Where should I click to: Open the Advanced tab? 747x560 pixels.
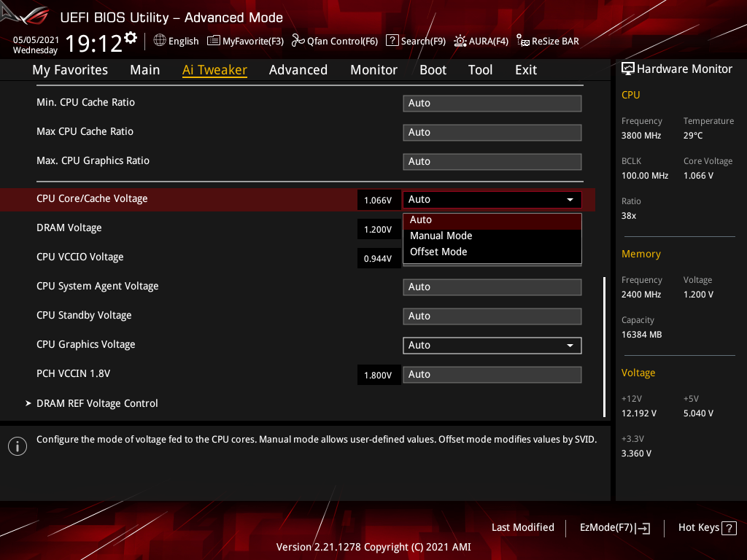[x=298, y=70]
